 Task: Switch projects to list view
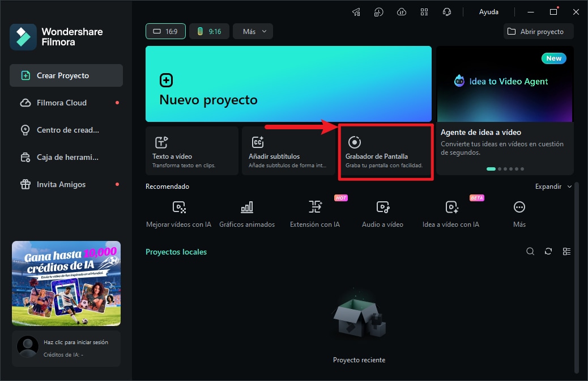pos(566,252)
